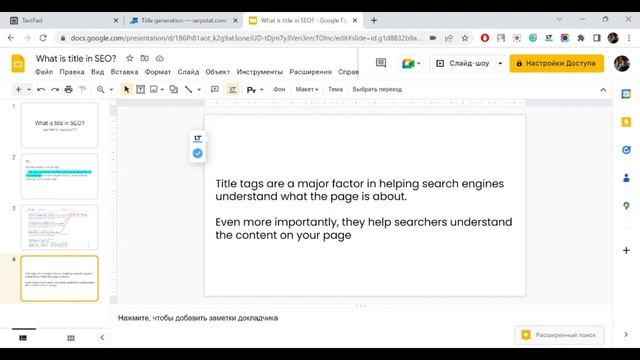Switch to grid view of slides

pos(71,338)
